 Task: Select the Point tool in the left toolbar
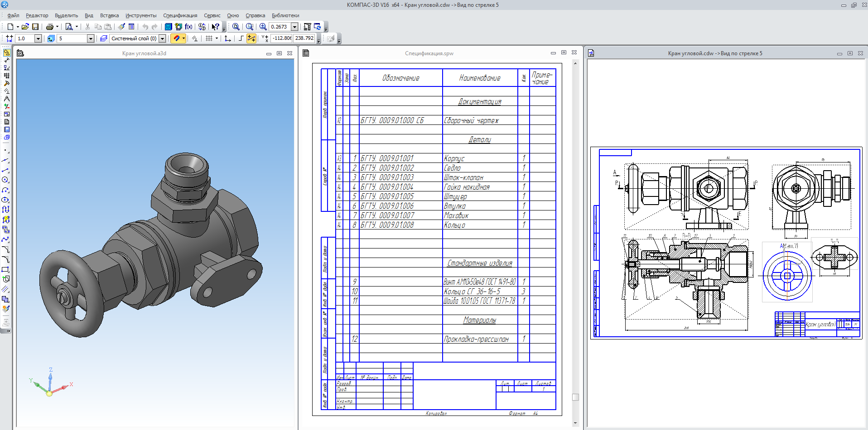tap(5, 150)
